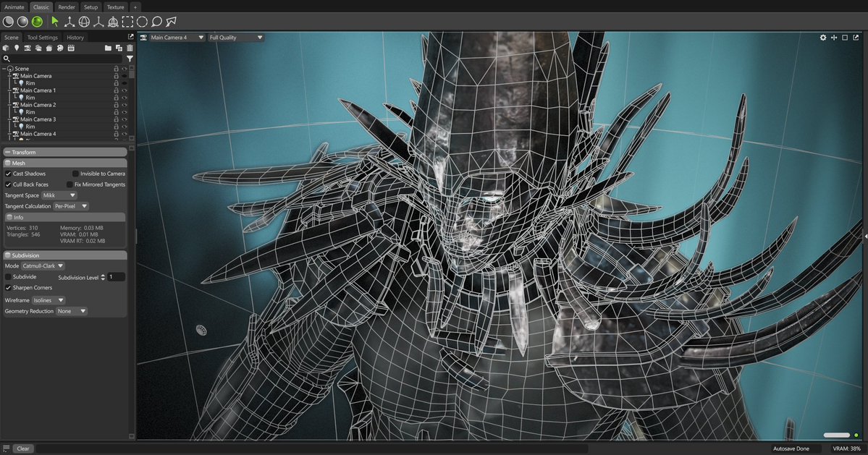Image resolution: width=868 pixels, height=455 pixels.
Task: Open the Geometry Reduction None dropdown
Action: [x=72, y=311]
